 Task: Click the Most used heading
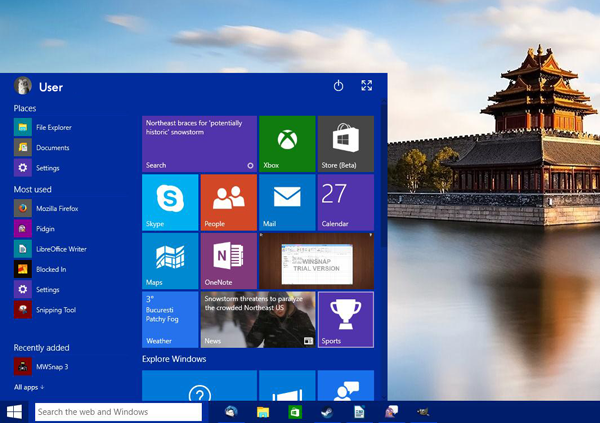(33, 189)
